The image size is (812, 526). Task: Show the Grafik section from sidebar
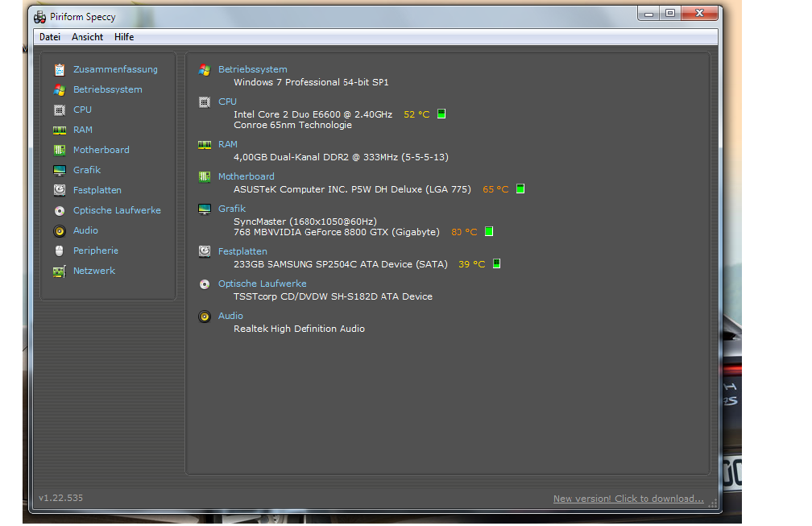click(x=87, y=170)
